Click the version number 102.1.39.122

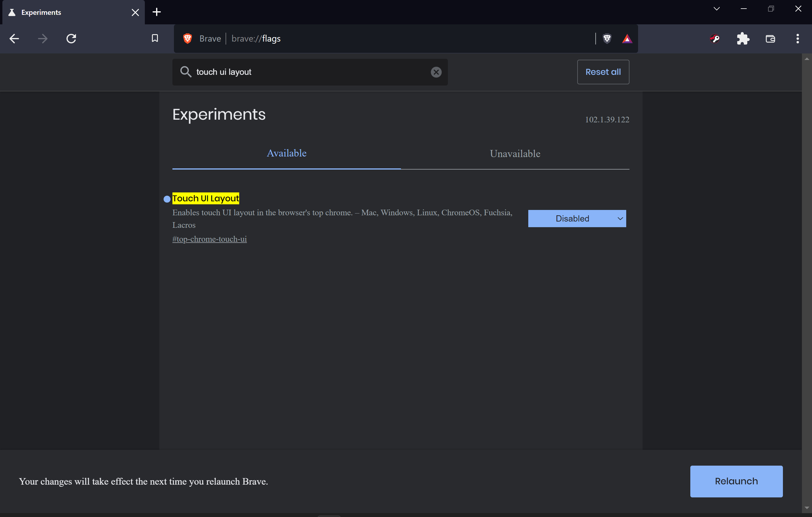coord(607,119)
